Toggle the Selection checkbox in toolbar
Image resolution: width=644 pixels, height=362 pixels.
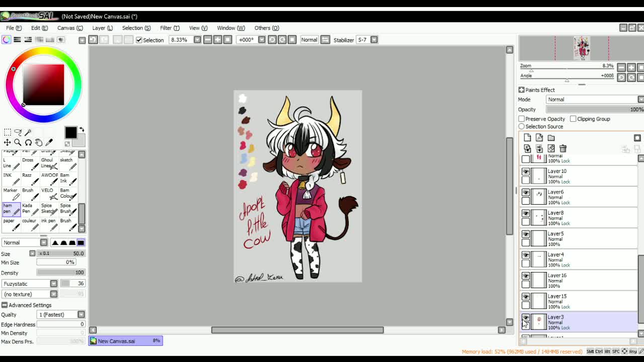139,40
